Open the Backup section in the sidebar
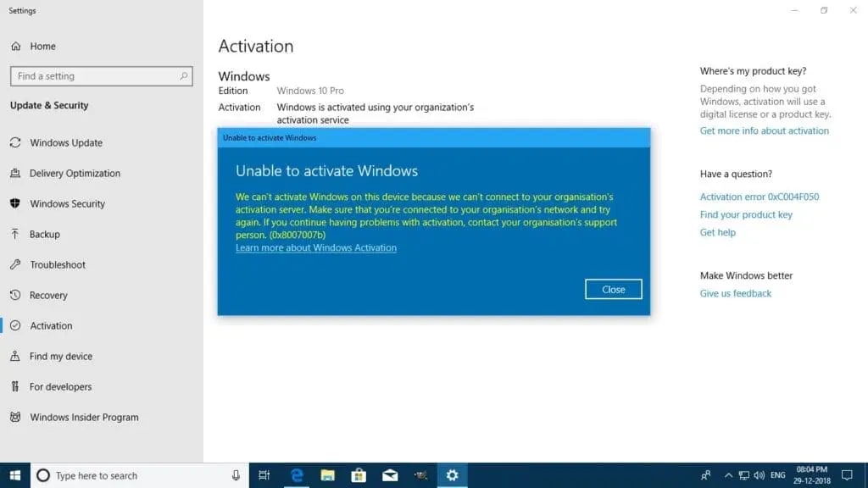The width and height of the screenshot is (868, 488). pyautogui.click(x=44, y=234)
